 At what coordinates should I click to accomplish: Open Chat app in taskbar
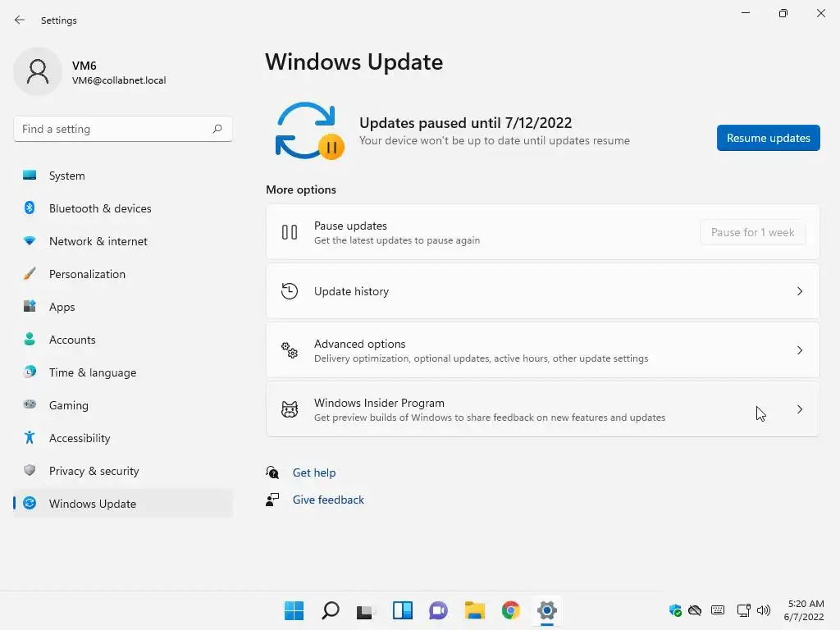[438, 610]
